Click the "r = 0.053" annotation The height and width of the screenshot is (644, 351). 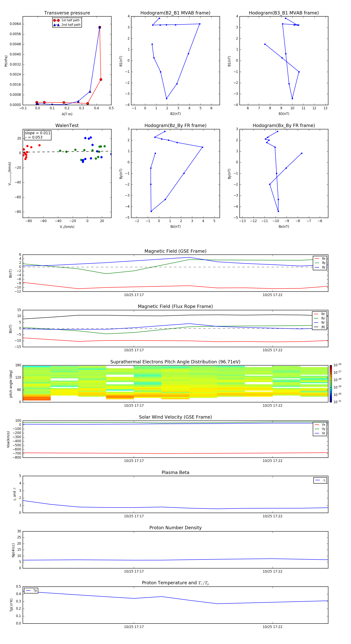[x=34, y=137]
